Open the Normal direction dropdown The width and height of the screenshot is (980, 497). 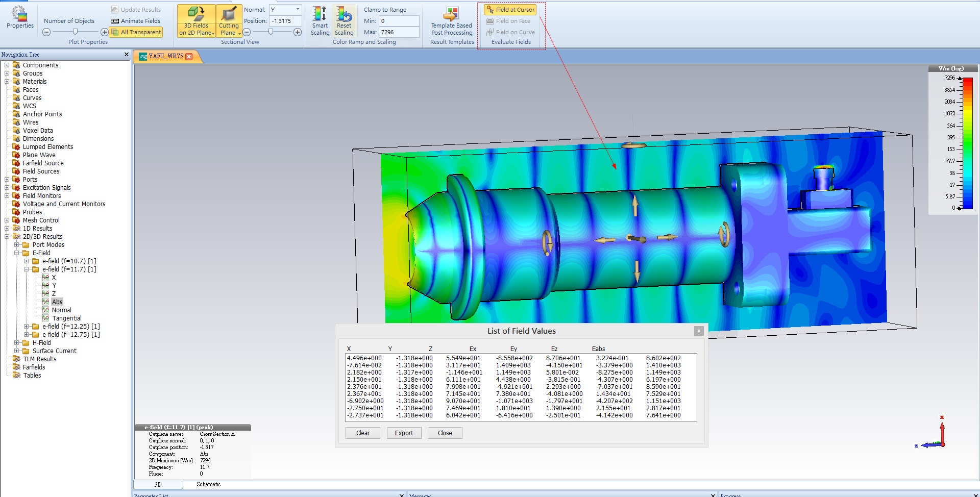298,10
